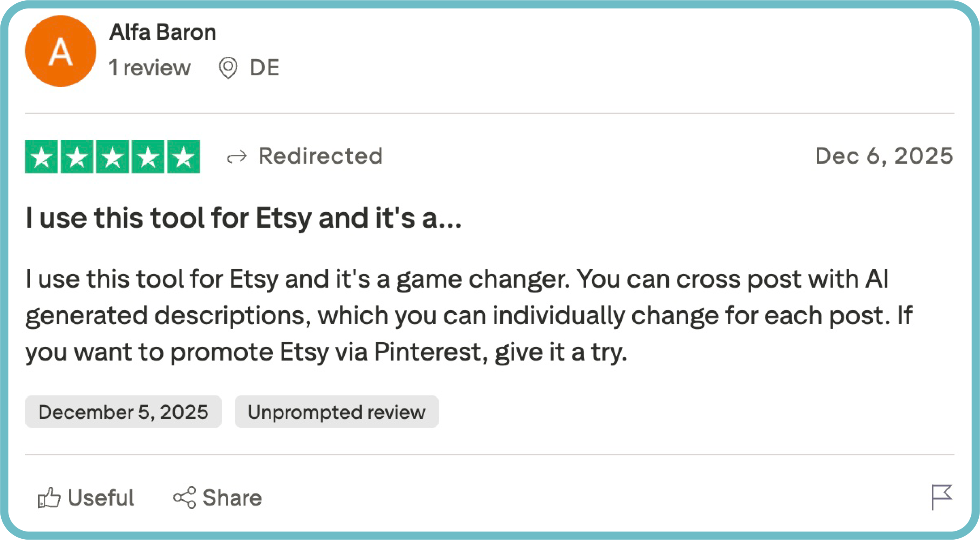Click the "Redirected" label
Screen dimensions: 980x540
click(321, 156)
